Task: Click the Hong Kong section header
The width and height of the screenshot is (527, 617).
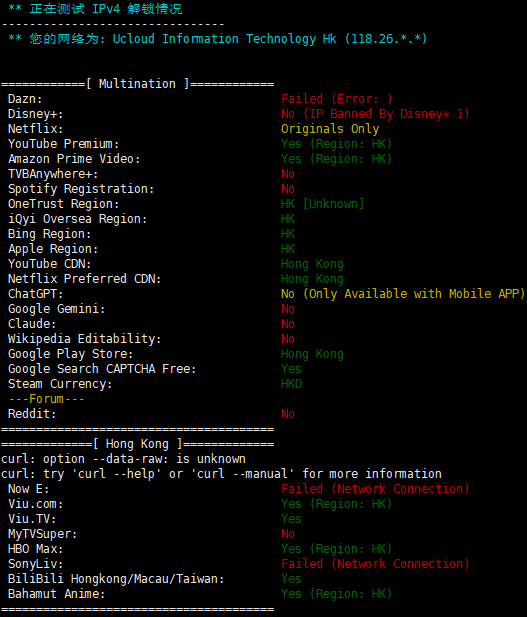Action: click(138, 444)
